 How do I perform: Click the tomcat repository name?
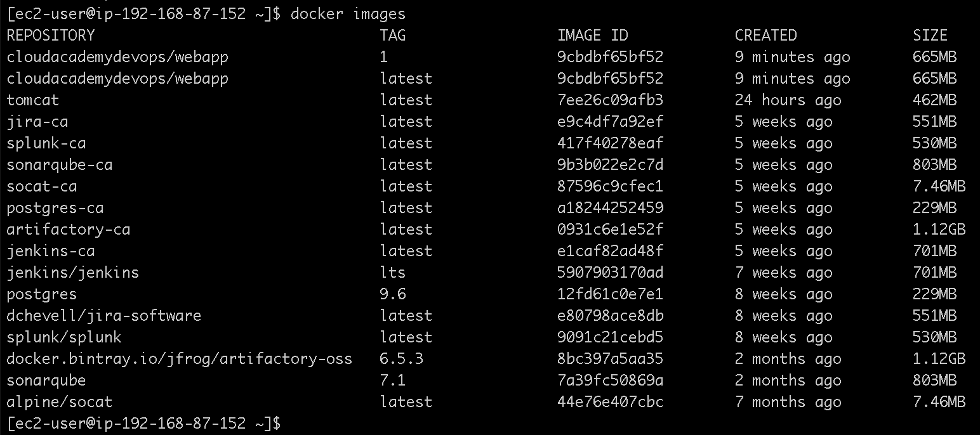point(33,100)
